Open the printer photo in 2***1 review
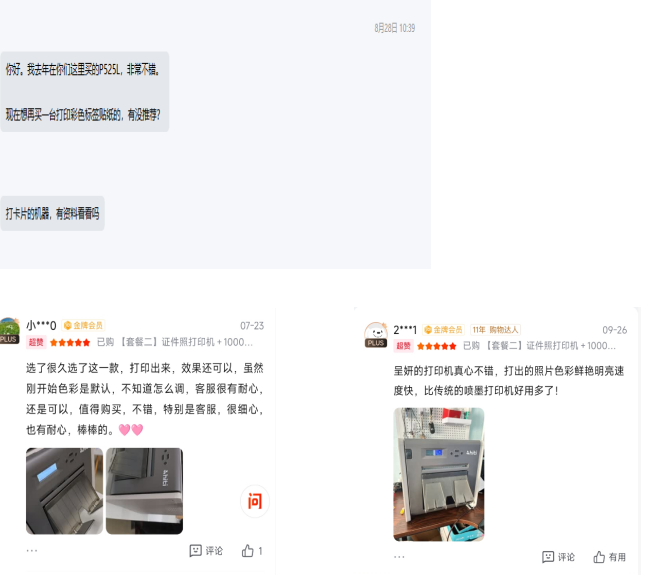This screenshot has width=648, height=575. pyautogui.click(x=438, y=474)
